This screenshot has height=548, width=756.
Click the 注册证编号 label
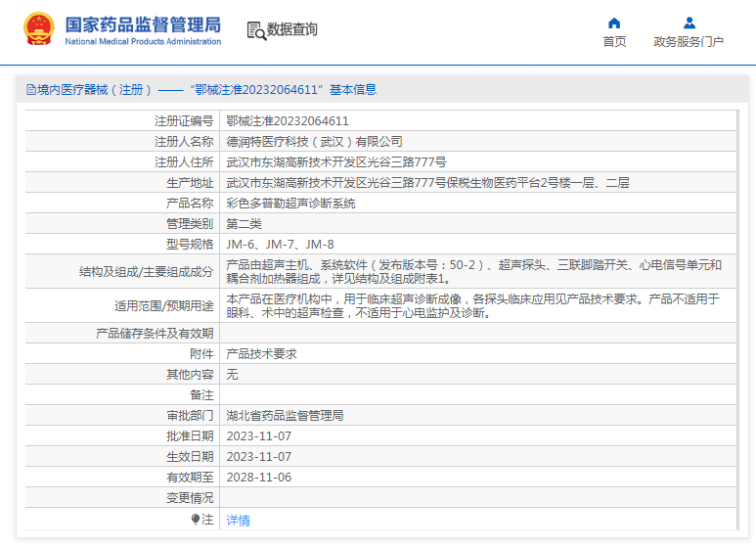coord(184,121)
